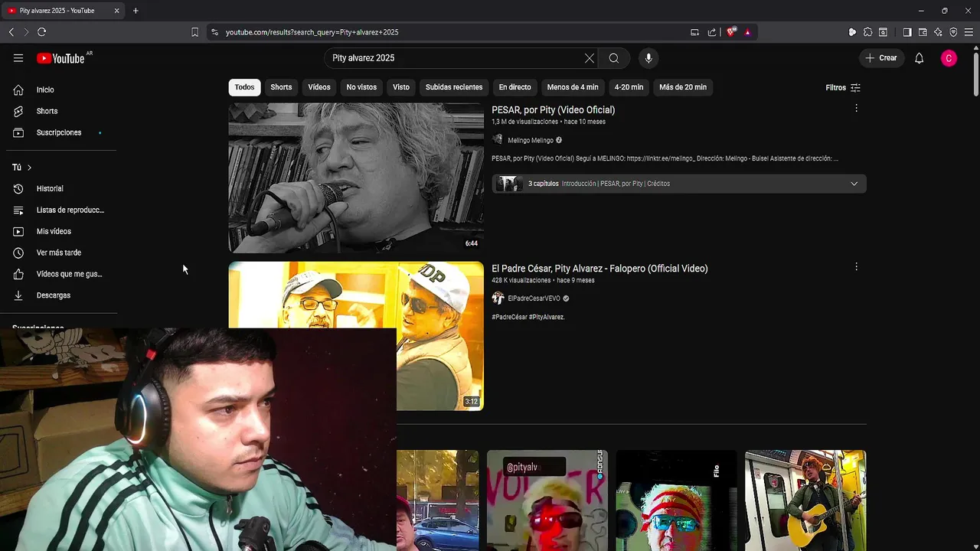Select the Todos filter chip

coord(244,87)
